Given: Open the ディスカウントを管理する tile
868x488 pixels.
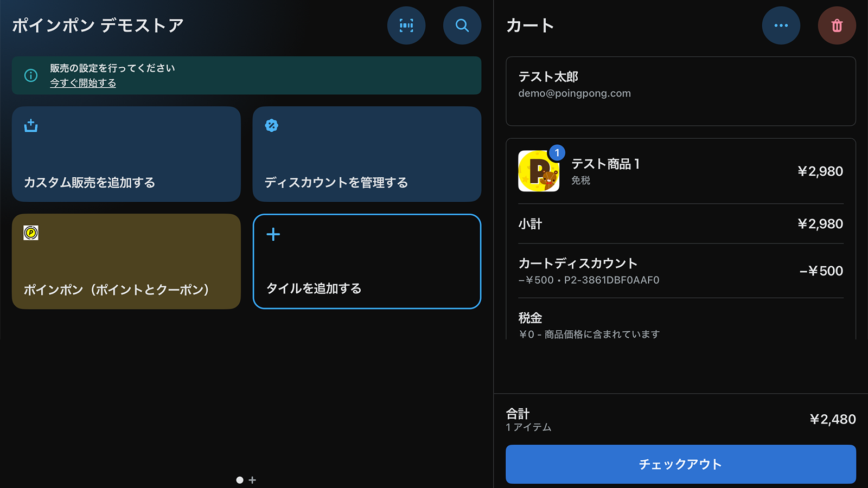Looking at the screenshot, I should pos(367,154).
